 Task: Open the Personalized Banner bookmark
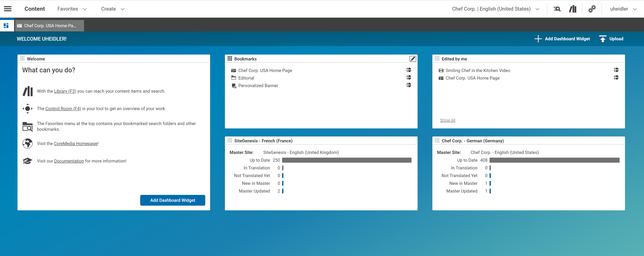click(258, 86)
